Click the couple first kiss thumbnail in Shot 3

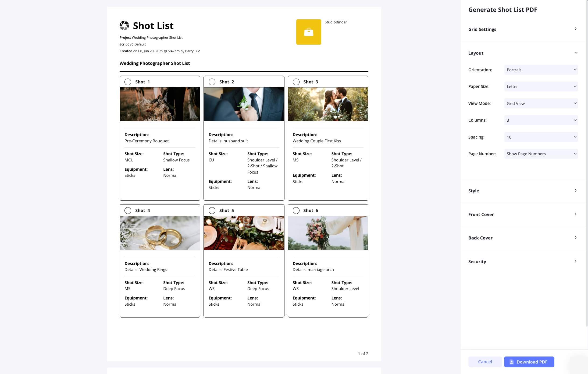328,104
